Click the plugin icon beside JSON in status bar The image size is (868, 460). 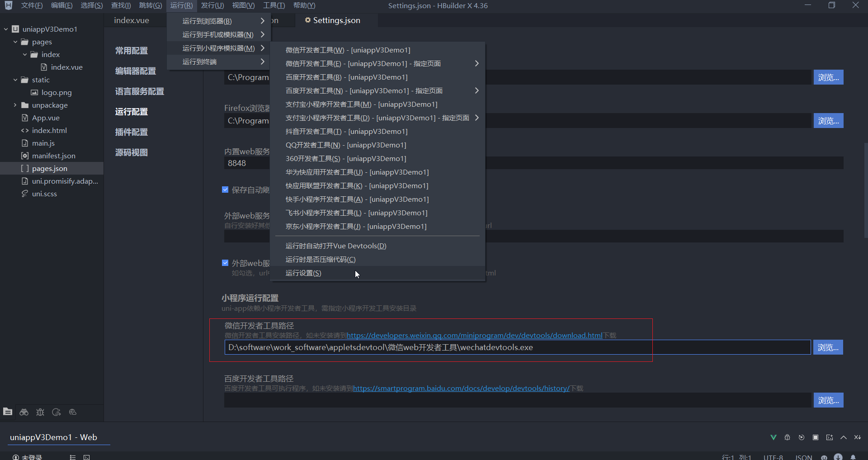824,457
